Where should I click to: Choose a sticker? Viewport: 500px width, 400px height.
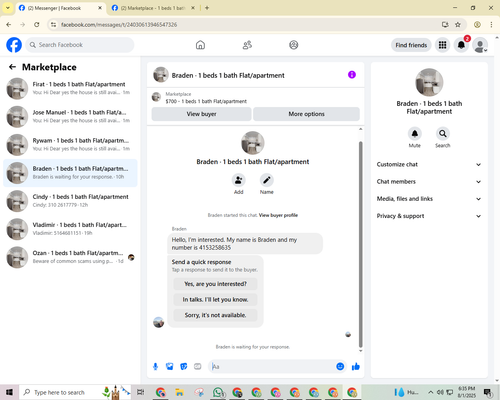coord(184,367)
